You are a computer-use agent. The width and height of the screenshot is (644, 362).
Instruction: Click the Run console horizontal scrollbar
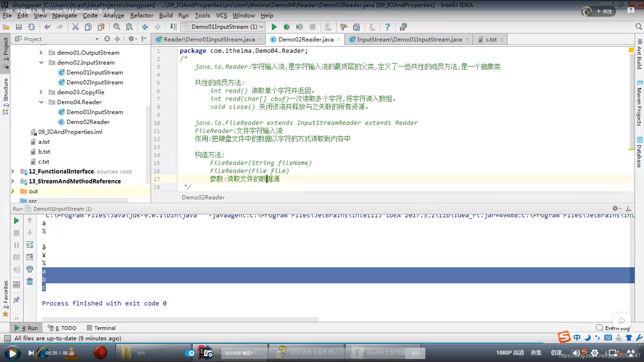[x=180, y=319]
